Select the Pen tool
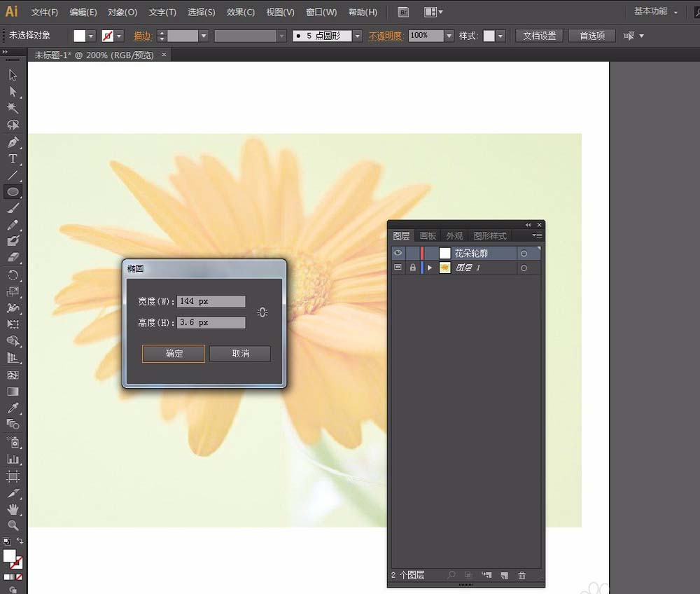Screen dimensions: 700x594 (x=13, y=142)
